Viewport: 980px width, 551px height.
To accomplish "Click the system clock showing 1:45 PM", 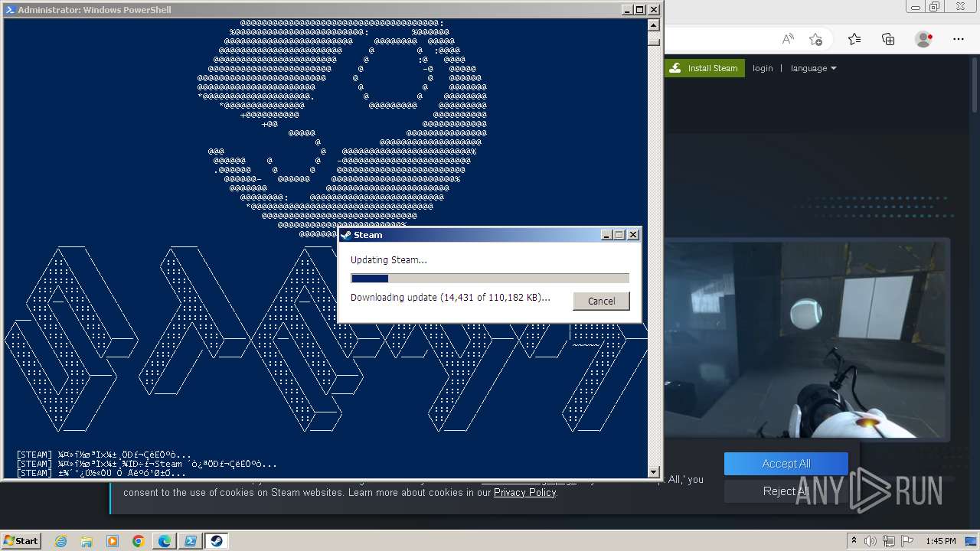I will 940,541.
